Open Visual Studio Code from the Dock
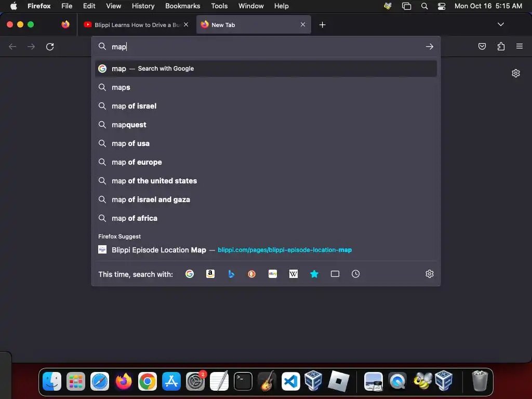Viewport: 532px width, 399px height. pos(291,381)
